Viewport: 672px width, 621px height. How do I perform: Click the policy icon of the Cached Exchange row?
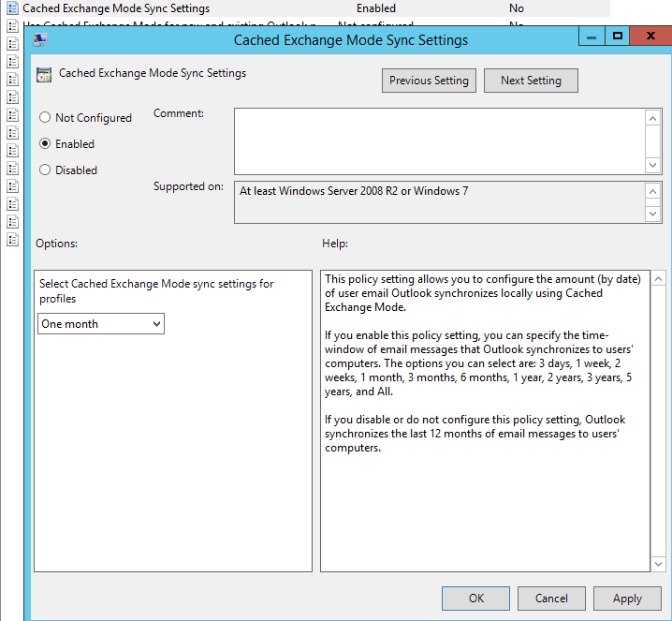[13, 8]
